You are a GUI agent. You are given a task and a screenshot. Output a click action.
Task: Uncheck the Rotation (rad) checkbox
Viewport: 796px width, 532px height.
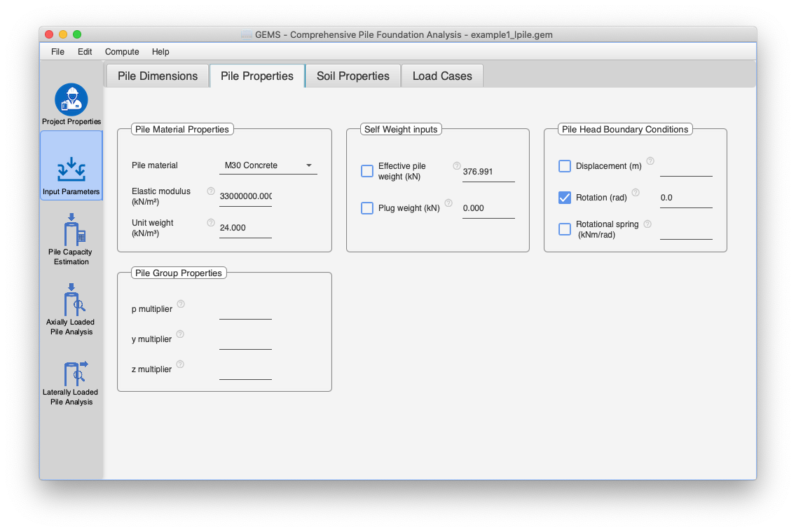[x=565, y=198]
